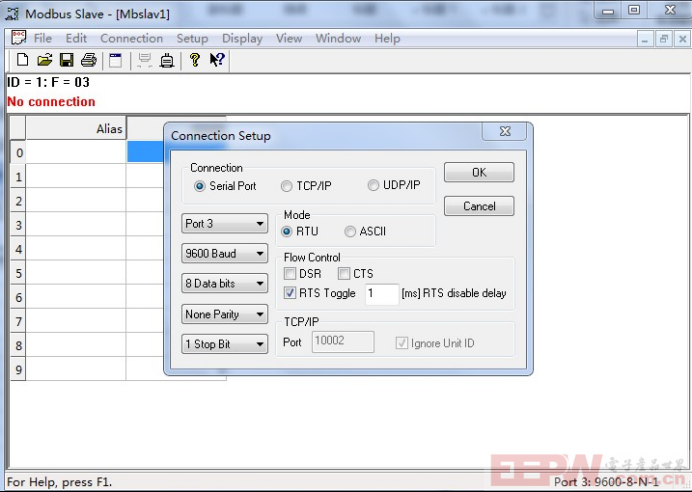Select row header 9 in the table
This screenshot has width=692, height=492.
click(x=18, y=369)
